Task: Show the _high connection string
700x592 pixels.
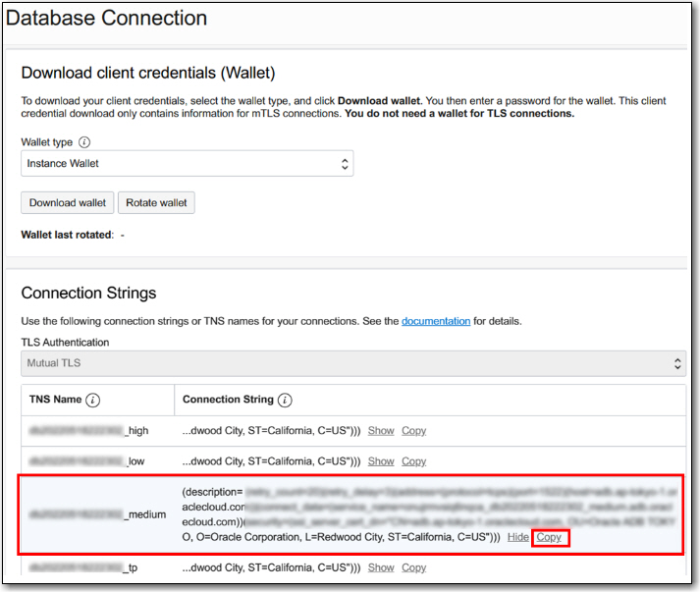Action: pos(381,431)
